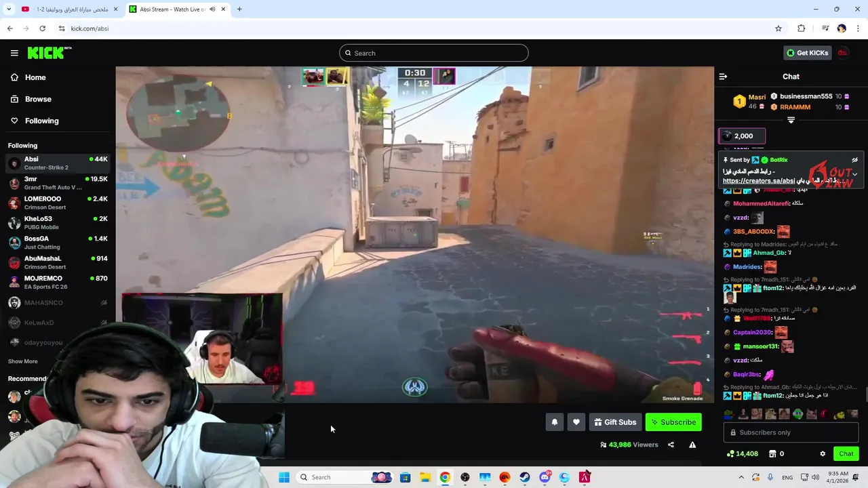Viewport: 868px width, 488px height.
Task: Open the creators.sa/absi link
Action: 758,181
